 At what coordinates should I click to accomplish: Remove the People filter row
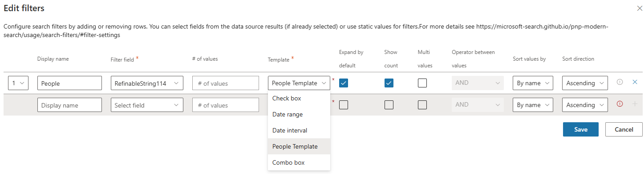(x=635, y=82)
